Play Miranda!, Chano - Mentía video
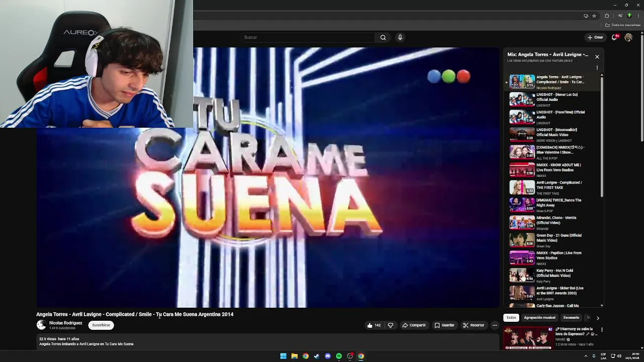 (x=552, y=223)
